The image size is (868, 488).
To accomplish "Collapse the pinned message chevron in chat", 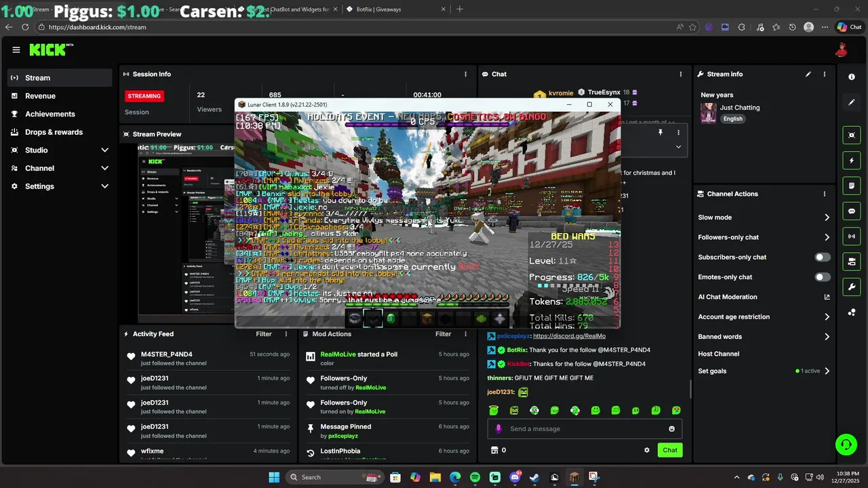I will [x=678, y=146].
